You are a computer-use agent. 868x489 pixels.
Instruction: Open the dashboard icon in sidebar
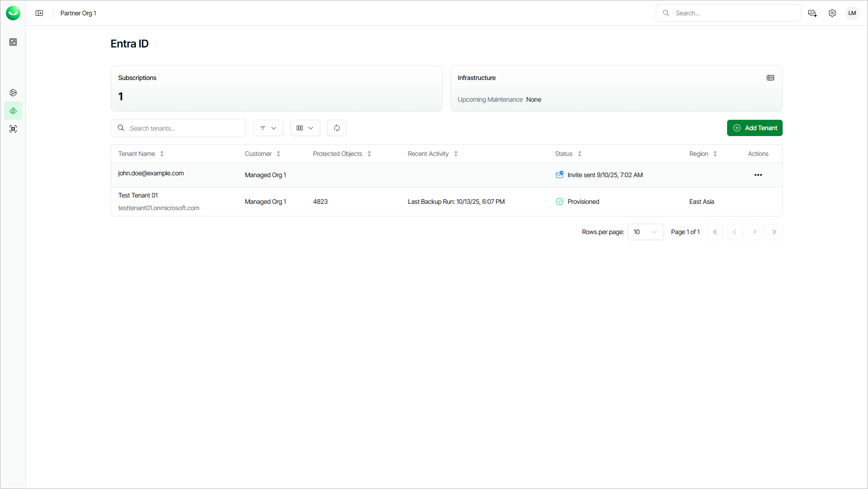pos(13,42)
